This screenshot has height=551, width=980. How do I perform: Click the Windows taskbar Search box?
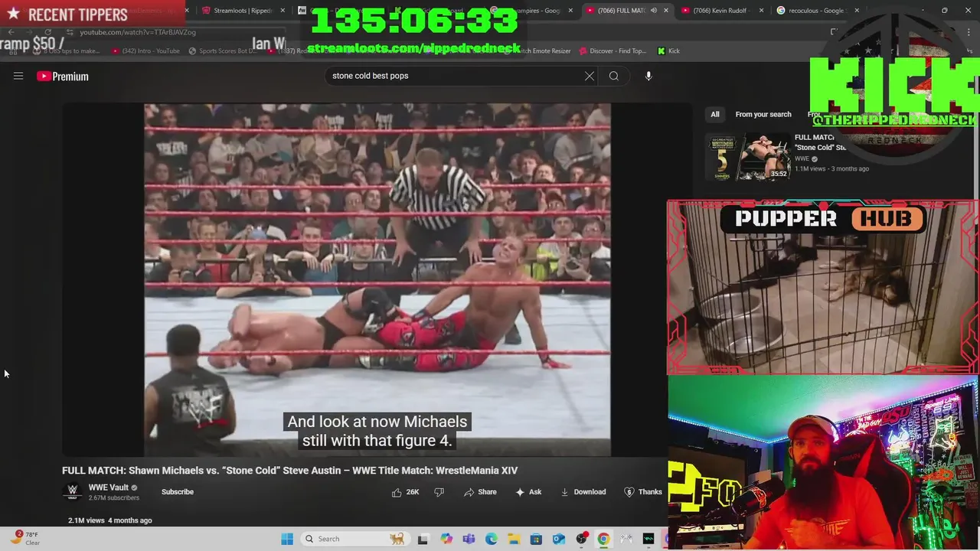click(354, 539)
